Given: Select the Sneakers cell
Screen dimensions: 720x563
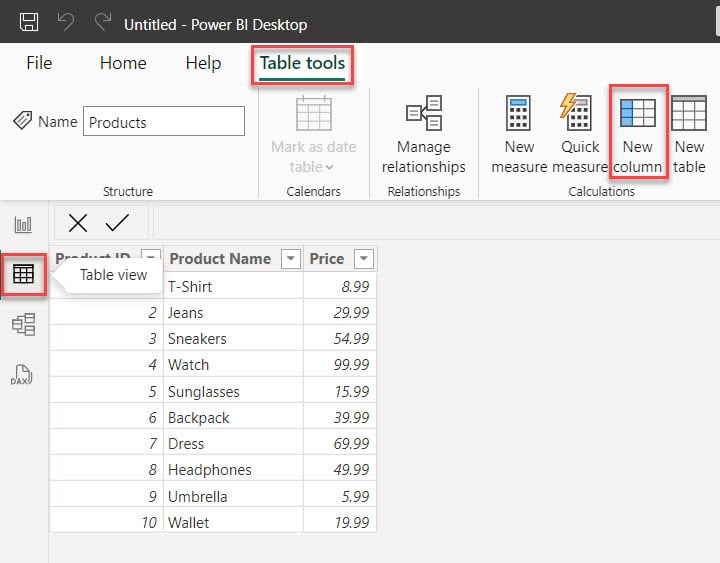Looking at the screenshot, I should [x=233, y=338].
